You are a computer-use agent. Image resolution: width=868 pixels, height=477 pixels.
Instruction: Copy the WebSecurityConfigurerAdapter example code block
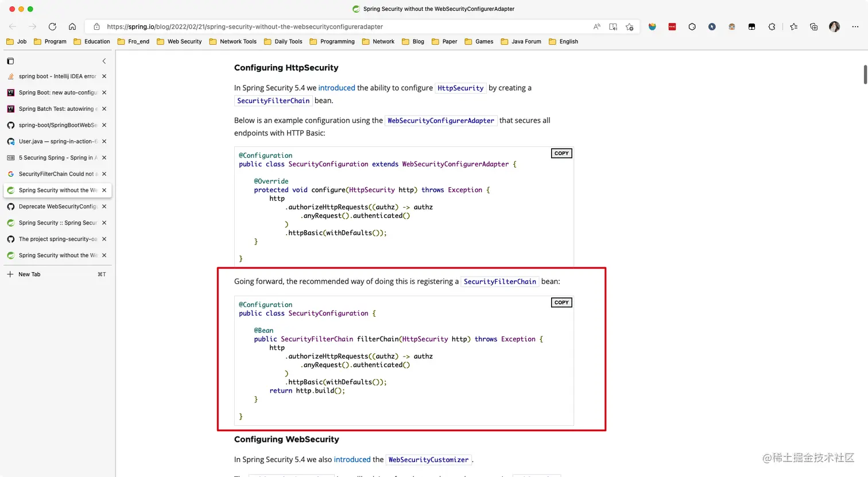(x=561, y=153)
